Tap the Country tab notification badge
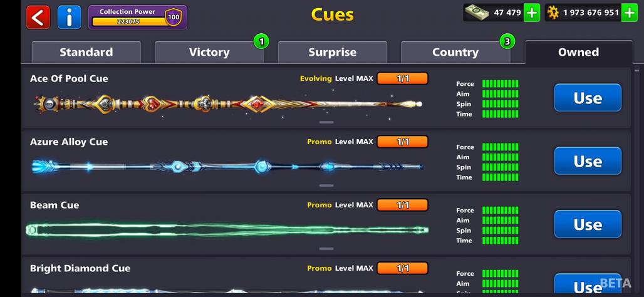 click(507, 41)
